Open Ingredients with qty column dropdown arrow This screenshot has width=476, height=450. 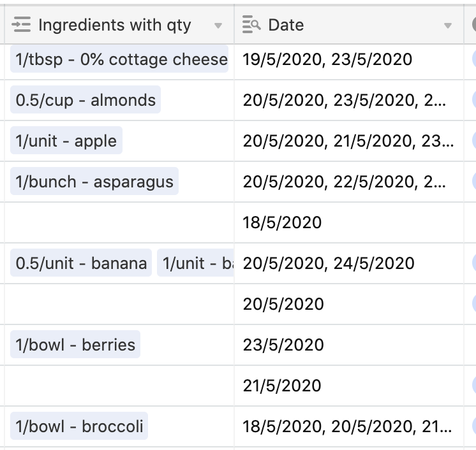click(x=218, y=25)
